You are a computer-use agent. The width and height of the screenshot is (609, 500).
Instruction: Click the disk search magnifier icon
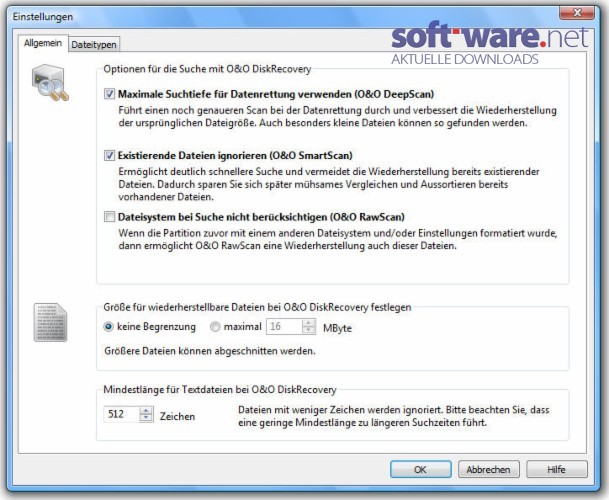point(50,82)
